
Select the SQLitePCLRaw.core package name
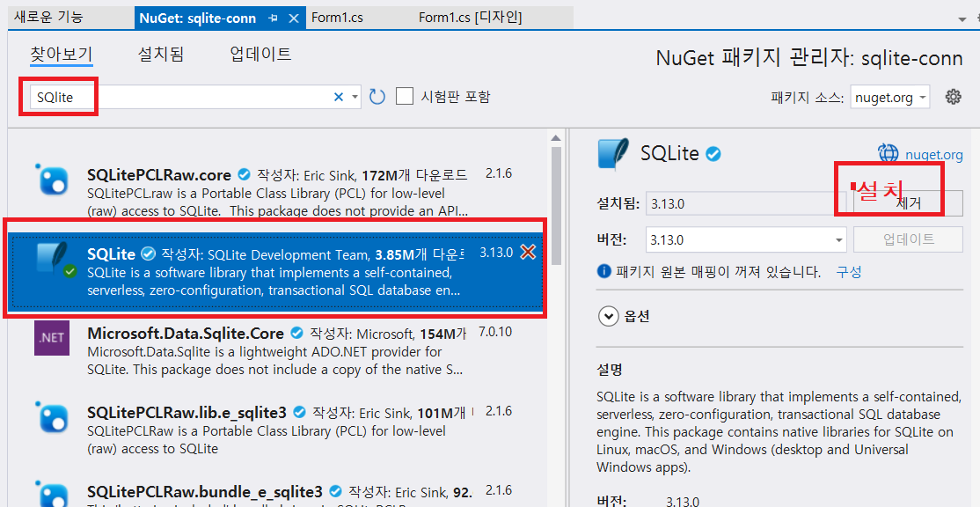159,175
